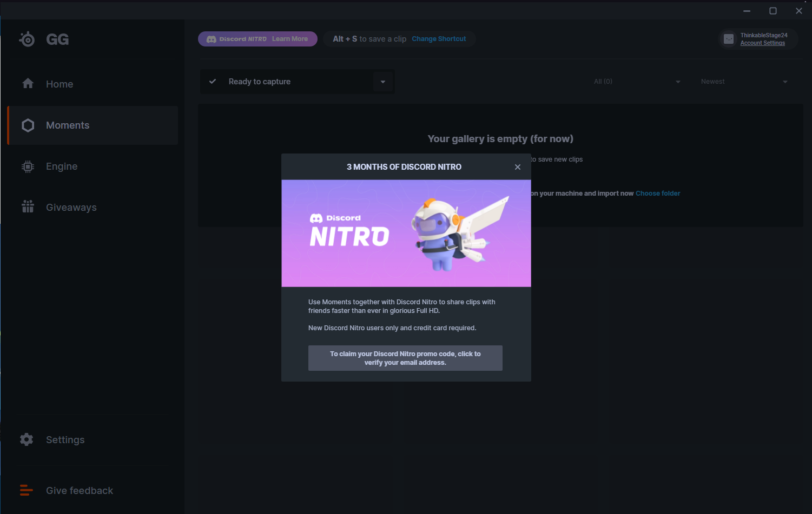Open the Newest sort dropdown
812x514 pixels.
[x=744, y=82]
